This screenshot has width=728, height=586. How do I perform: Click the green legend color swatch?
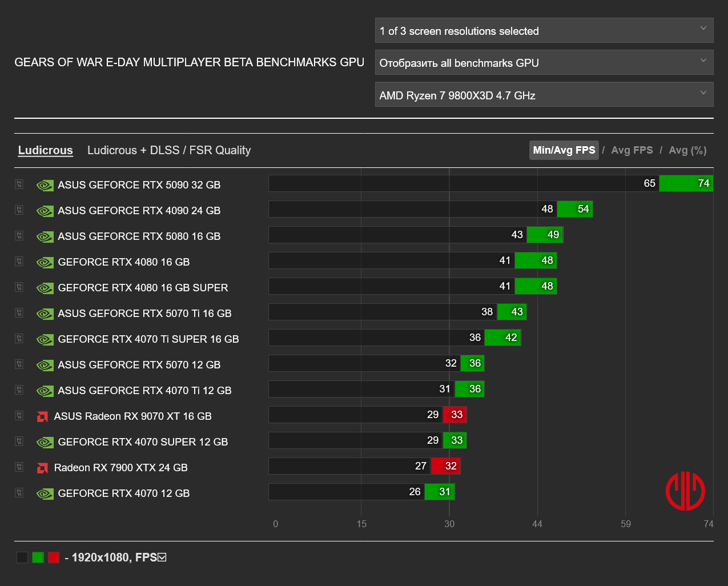pos(38,557)
